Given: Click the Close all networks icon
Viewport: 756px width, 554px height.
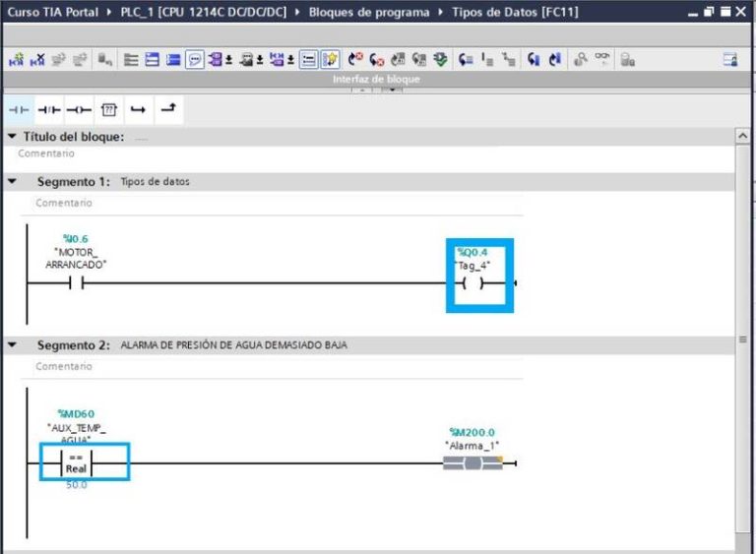Looking at the screenshot, I should pos(173,60).
